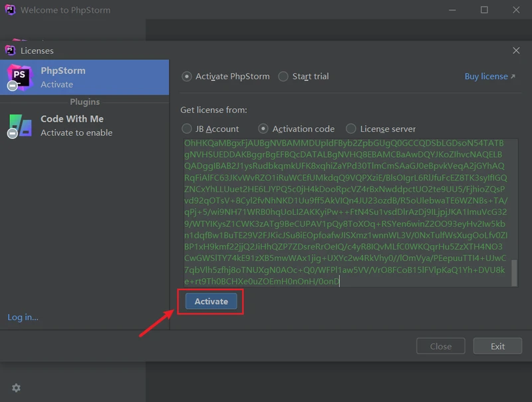Choose the Start trial radio option
The height and width of the screenshot is (402, 532).
coord(284,77)
